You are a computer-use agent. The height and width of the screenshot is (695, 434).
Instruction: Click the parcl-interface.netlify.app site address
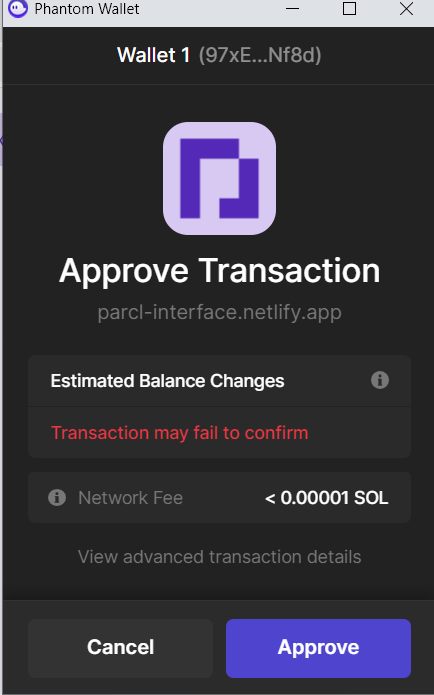tap(219, 312)
